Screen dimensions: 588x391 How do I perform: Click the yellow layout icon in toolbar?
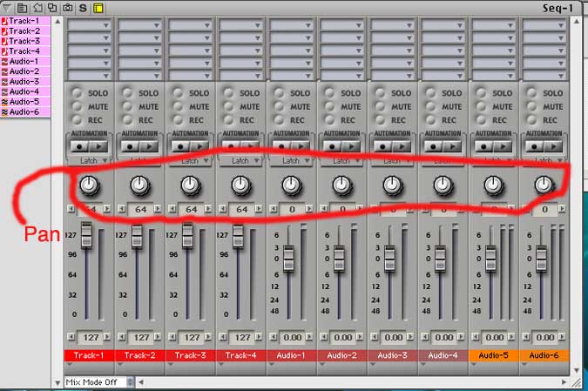coord(98,7)
